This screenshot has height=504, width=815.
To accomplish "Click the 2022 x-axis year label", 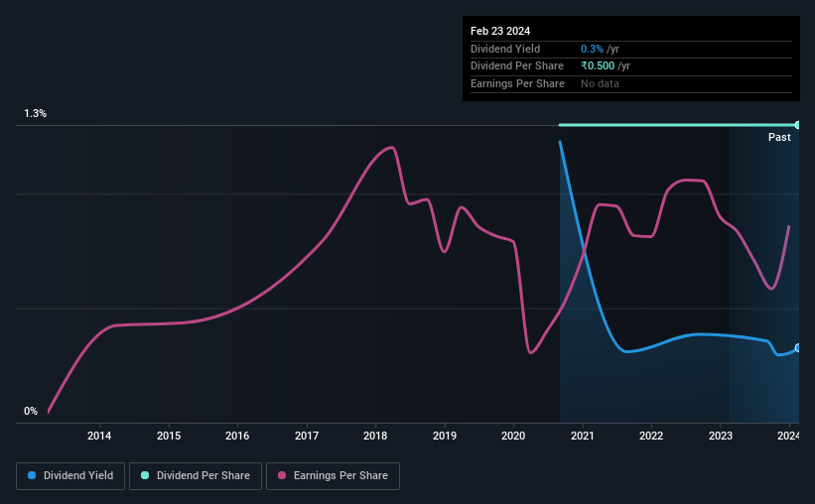I will (x=651, y=436).
